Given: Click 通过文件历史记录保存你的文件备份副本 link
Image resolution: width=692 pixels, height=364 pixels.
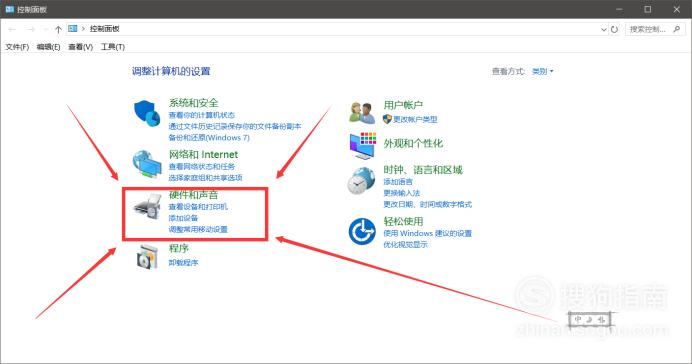Looking at the screenshot, I should [x=235, y=126].
